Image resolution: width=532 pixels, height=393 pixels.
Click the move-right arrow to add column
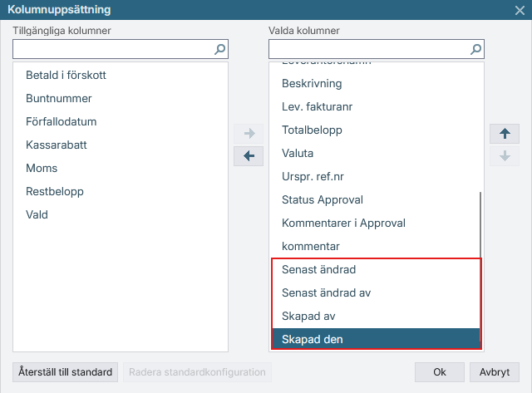249,133
